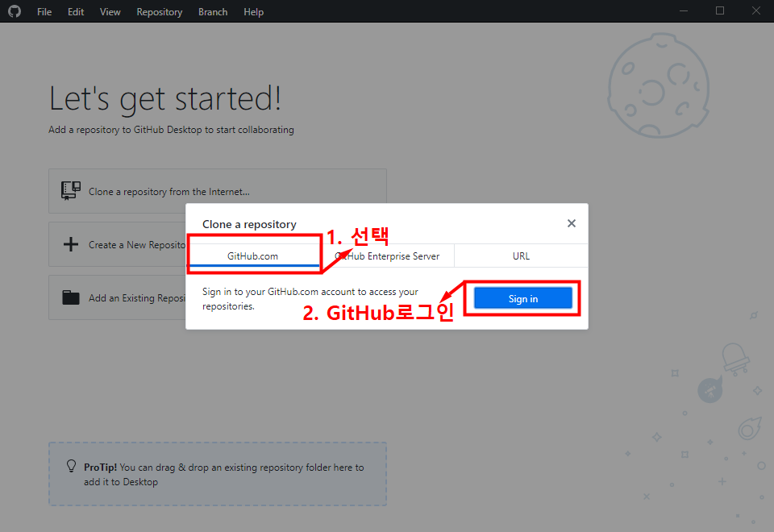Select the clone repository book icon
The width and height of the screenshot is (774, 532).
tap(70, 190)
